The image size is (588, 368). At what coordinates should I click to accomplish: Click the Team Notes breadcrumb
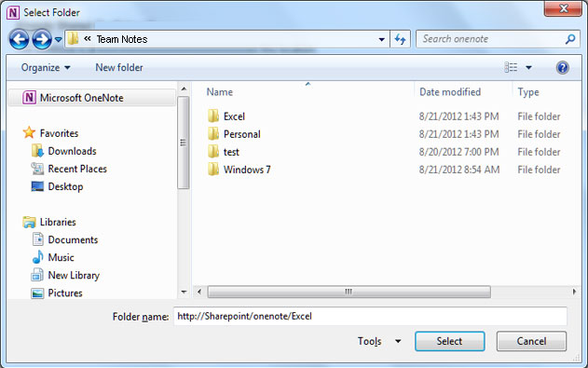(x=122, y=39)
